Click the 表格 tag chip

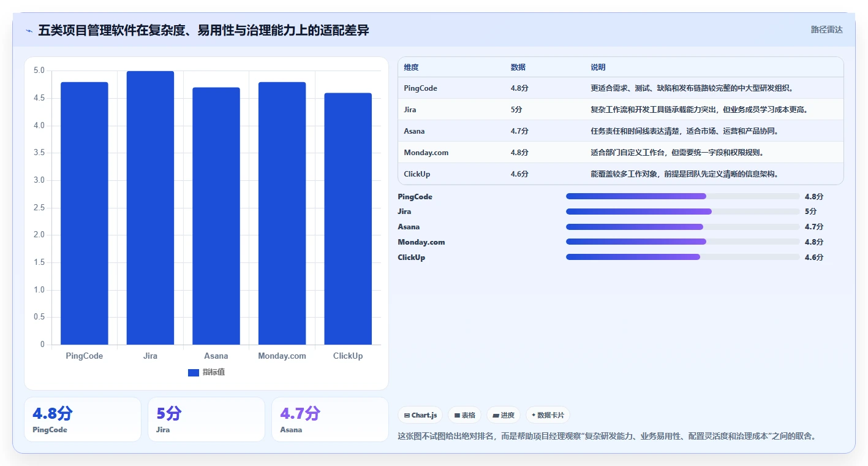pos(465,415)
